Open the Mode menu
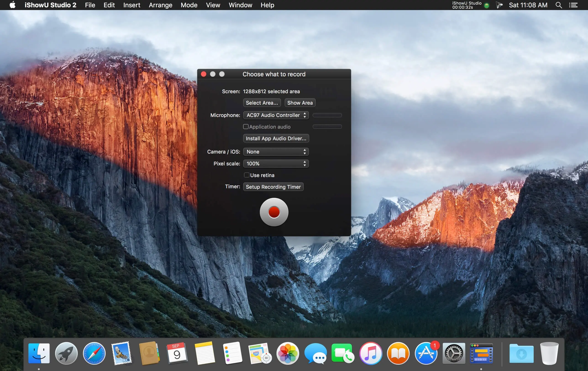 coord(189,5)
